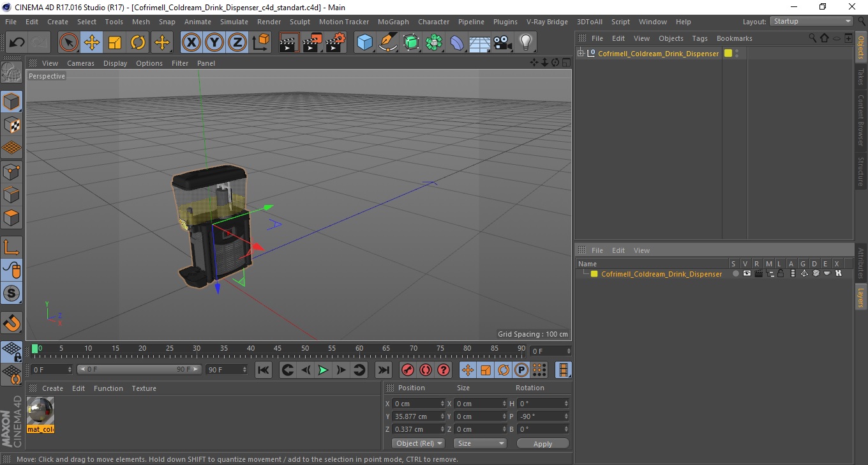The height and width of the screenshot is (465, 868).
Task: Toggle Y axis lock
Action: [214, 43]
